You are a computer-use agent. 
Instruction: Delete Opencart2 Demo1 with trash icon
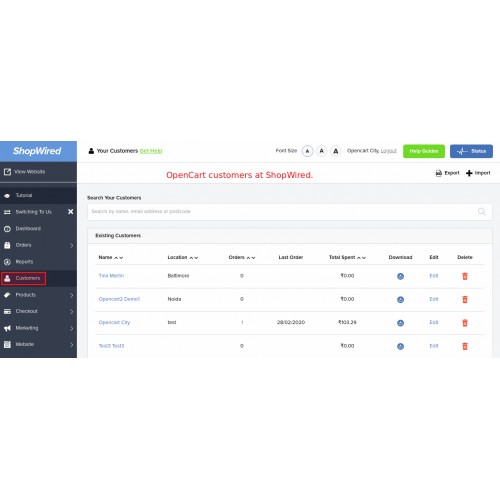point(465,299)
